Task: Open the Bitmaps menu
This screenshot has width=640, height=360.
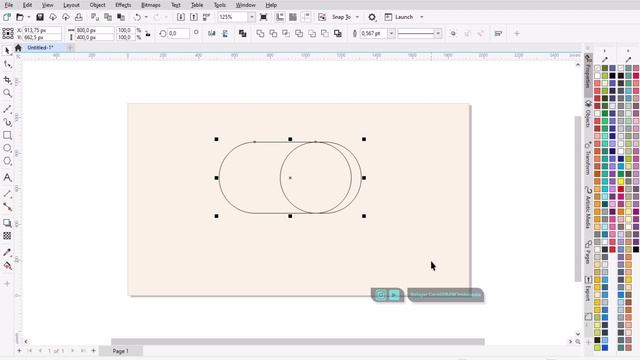Action: (151, 5)
